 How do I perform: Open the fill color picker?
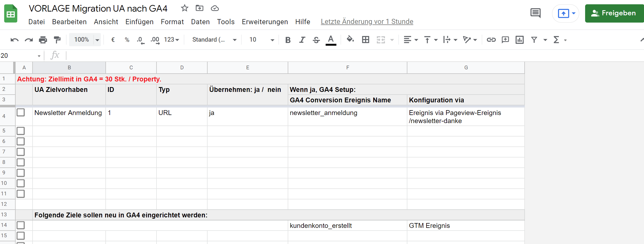click(350, 40)
